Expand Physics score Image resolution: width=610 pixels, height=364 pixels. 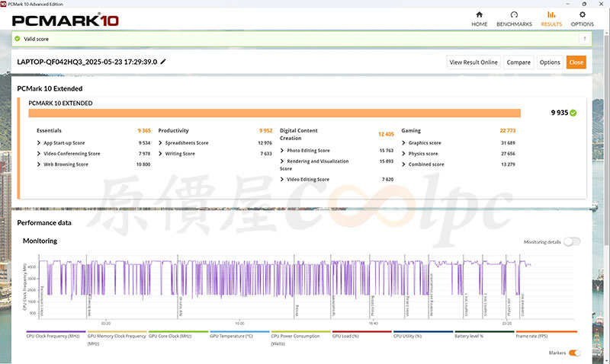point(403,154)
